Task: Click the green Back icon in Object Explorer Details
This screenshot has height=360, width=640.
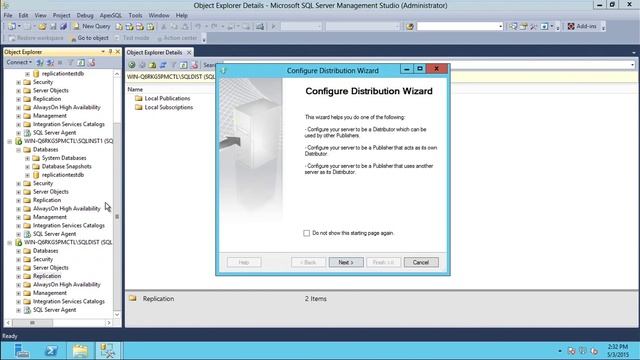Action: tap(132, 65)
